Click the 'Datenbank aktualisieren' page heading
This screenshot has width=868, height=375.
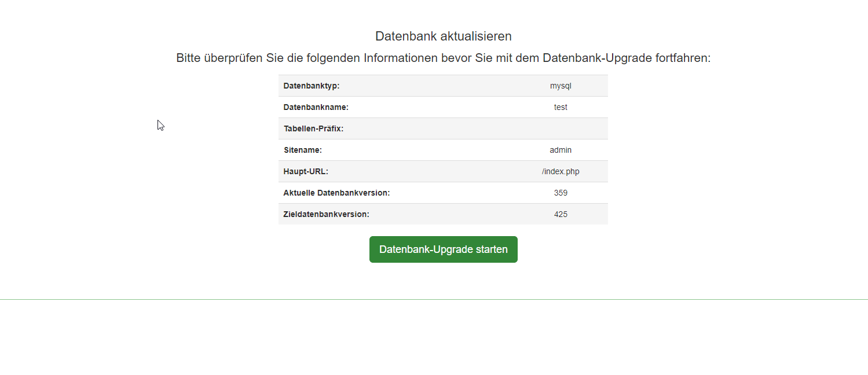tap(443, 36)
